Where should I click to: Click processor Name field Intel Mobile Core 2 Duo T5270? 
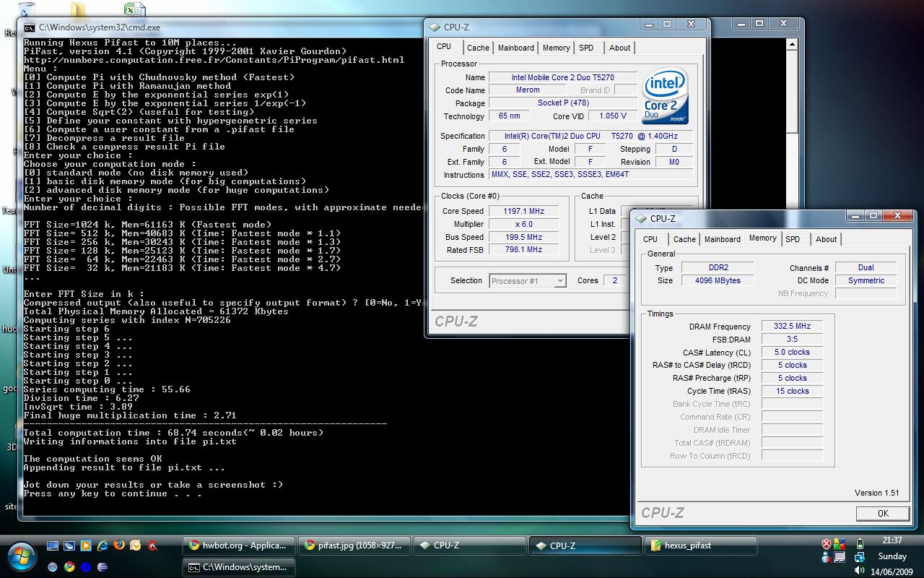(563, 77)
